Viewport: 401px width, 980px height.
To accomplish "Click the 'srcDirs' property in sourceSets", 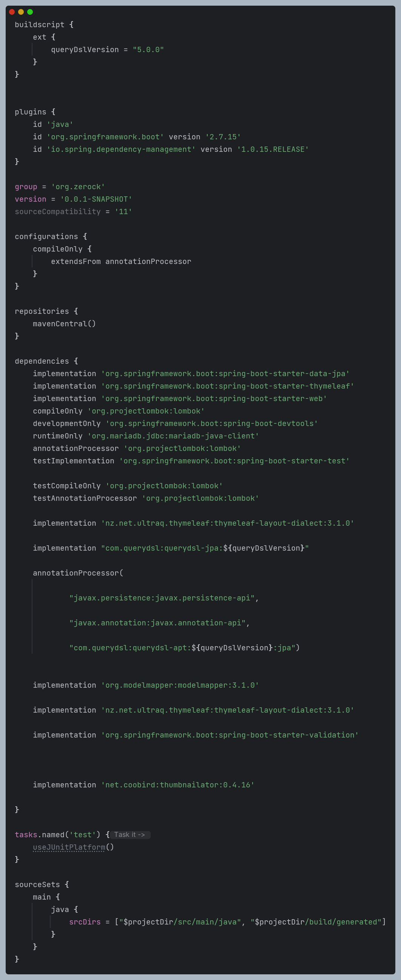I will (x=85, y=922).
